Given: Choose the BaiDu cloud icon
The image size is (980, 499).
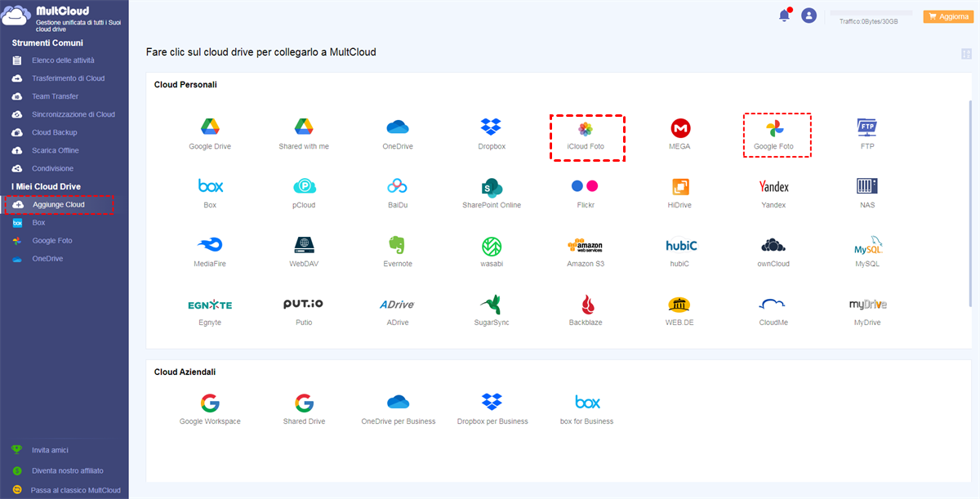Looking at the screenshot, I should pos(398,186).
